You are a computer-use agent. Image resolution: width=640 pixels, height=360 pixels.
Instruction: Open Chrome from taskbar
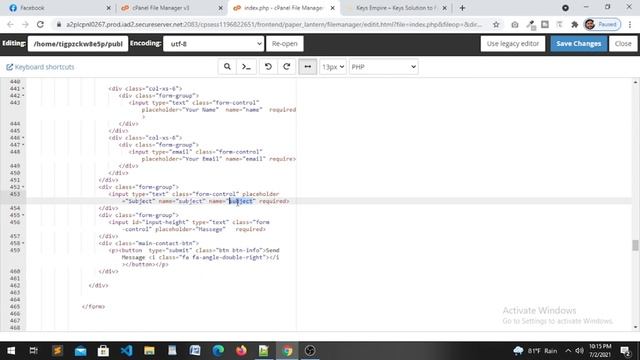tap(287, 351)
